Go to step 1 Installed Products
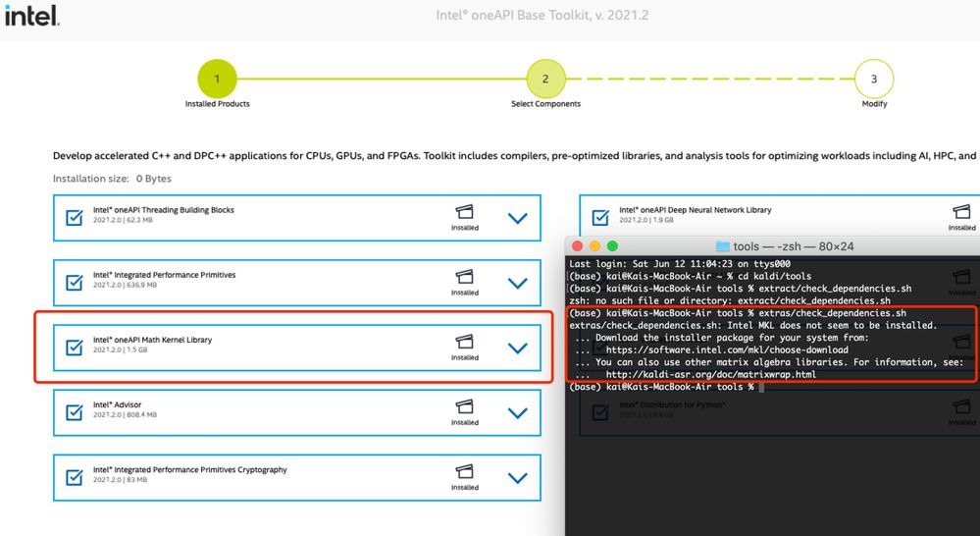This screenshot has height=536, width=980. (x=217, y=79)
